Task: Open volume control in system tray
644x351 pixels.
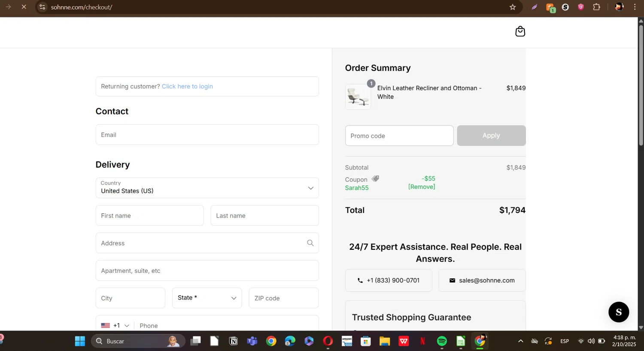Action: [591, 341]
